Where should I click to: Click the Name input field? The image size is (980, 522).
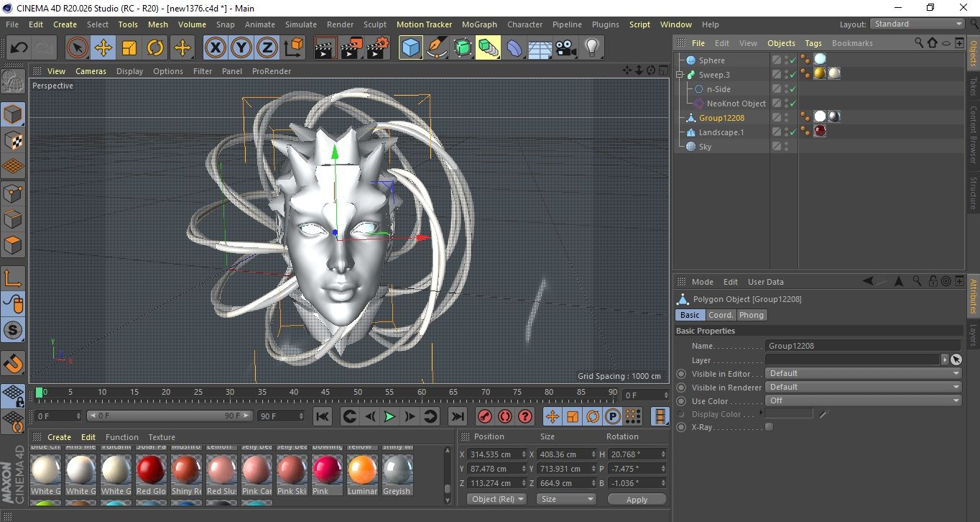[863, 346]
